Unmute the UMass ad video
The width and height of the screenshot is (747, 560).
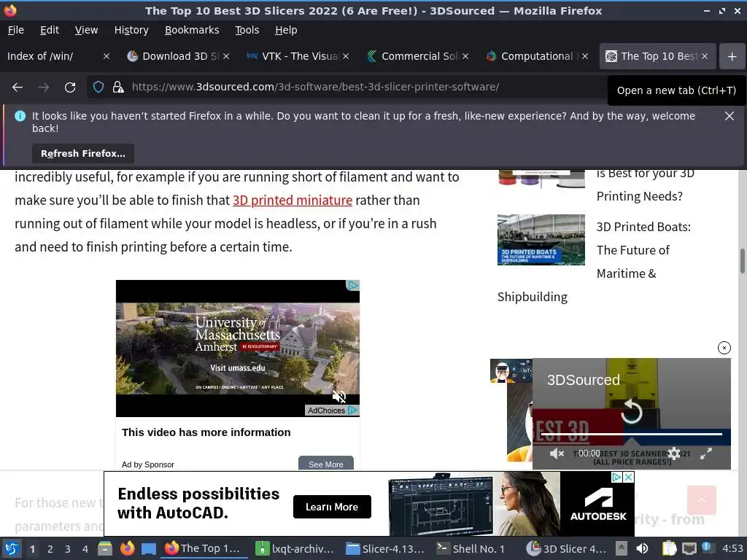(339, 396)
